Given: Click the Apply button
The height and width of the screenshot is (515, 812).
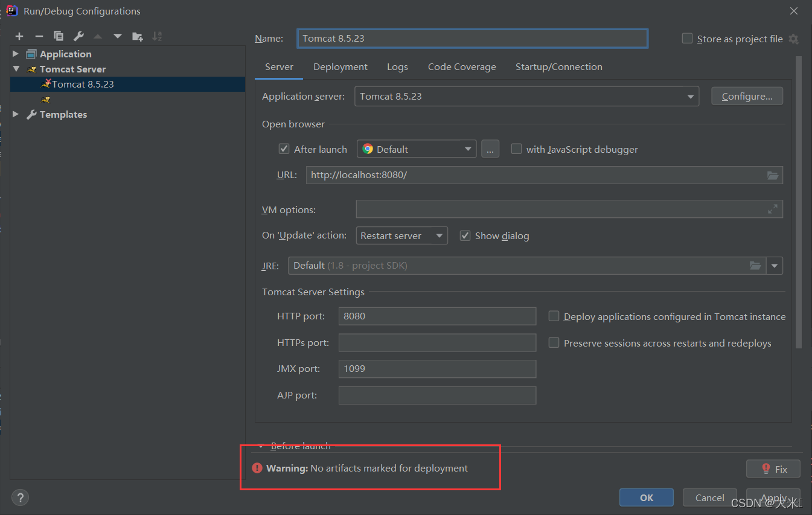Looking at the screenshot, I should (x=773, y=497).
